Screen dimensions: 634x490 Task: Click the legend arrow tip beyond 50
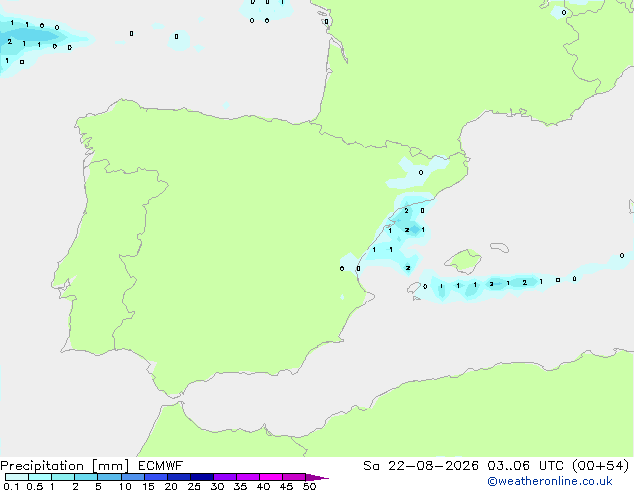pyautogui.click(x=317, y=477)
